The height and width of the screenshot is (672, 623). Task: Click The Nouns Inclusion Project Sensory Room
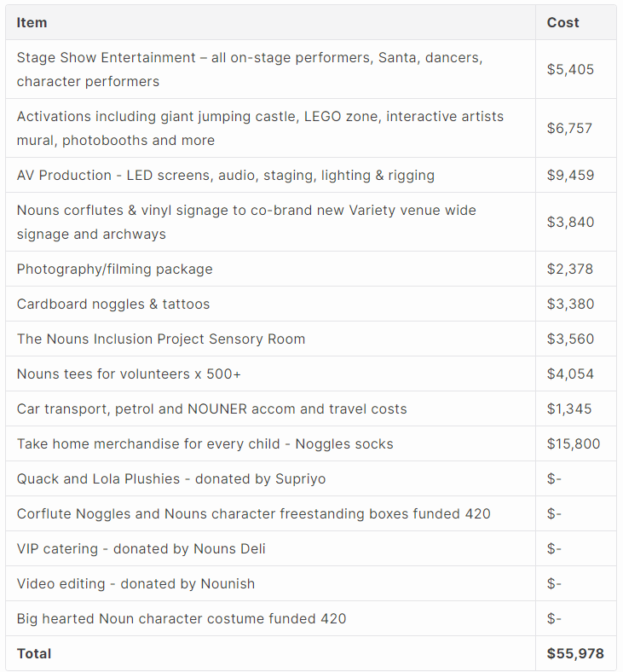click(x=161, y=339)
